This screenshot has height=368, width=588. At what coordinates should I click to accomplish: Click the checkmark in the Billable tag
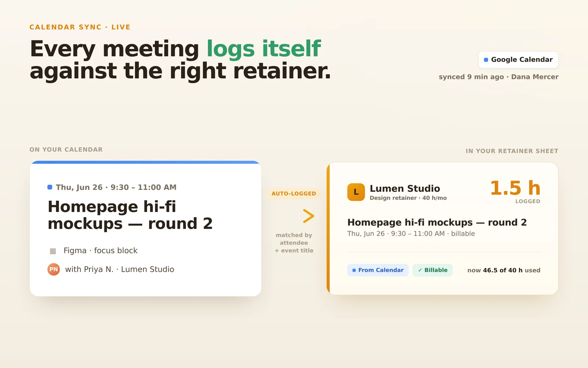420,270
